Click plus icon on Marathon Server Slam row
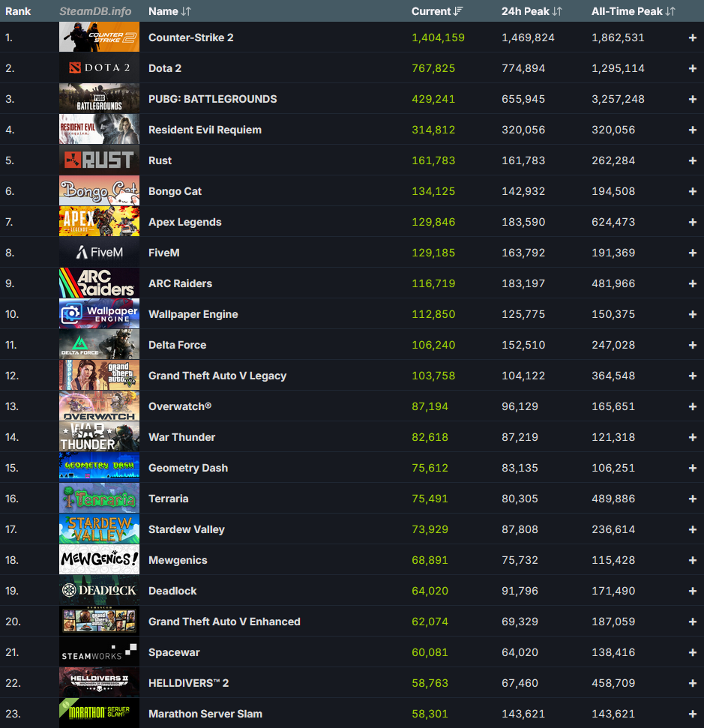Image resolution: width=704 pixels, height=728 pixels. (x=693, y=714)
